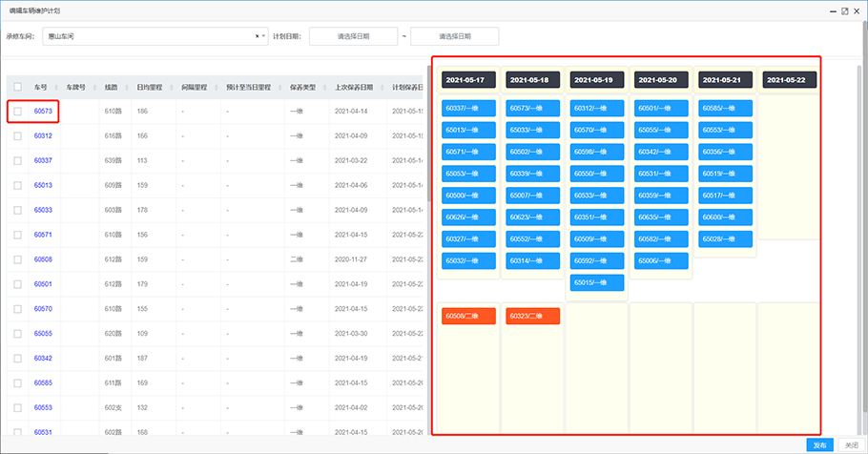The width and height of the screenshot is (868, 454).
Task: Check the row for vehicle 60573
Action: pyautogui.click(x=17, y=112)
